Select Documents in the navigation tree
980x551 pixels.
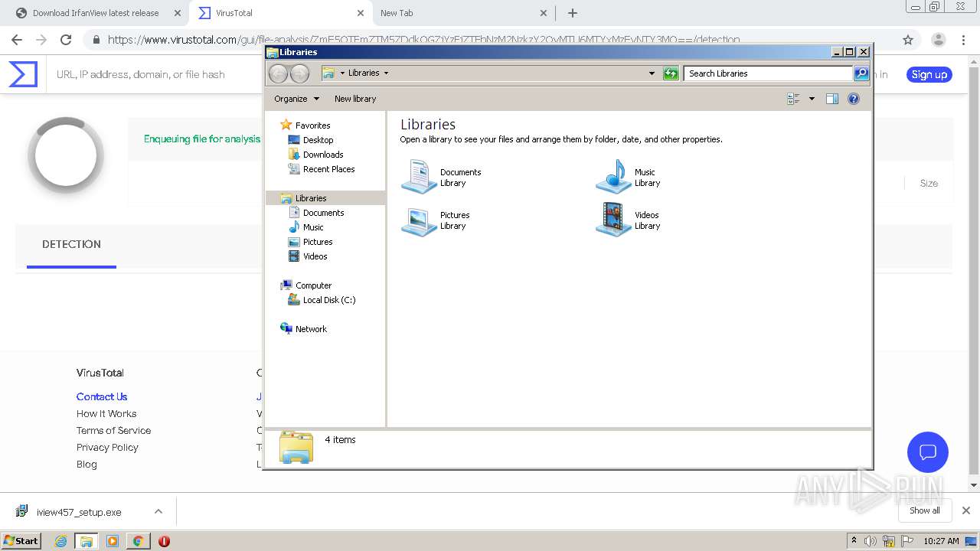coord(323,213)
